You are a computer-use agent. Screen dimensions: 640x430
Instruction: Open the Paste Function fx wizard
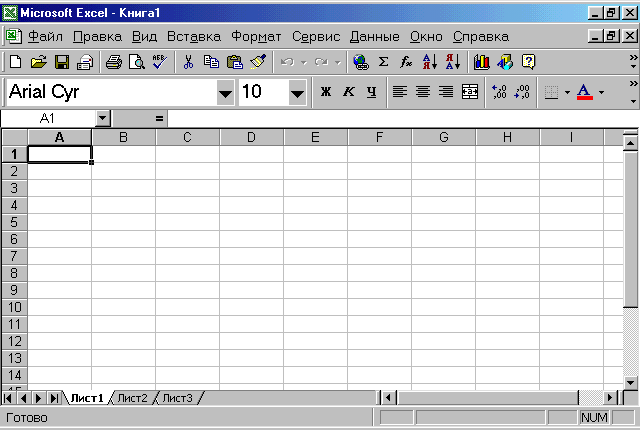pos(406,62)
